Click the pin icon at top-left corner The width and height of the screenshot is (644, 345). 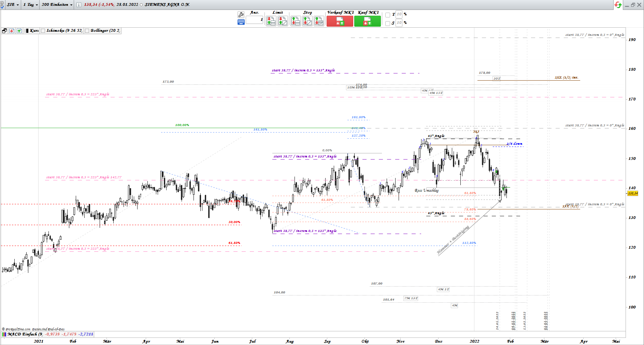coord(2,5)
